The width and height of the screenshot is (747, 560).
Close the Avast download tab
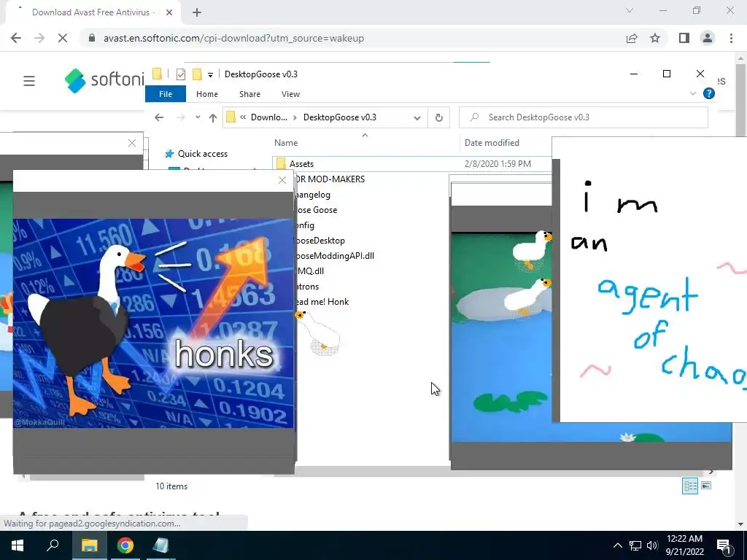point(169,12)
